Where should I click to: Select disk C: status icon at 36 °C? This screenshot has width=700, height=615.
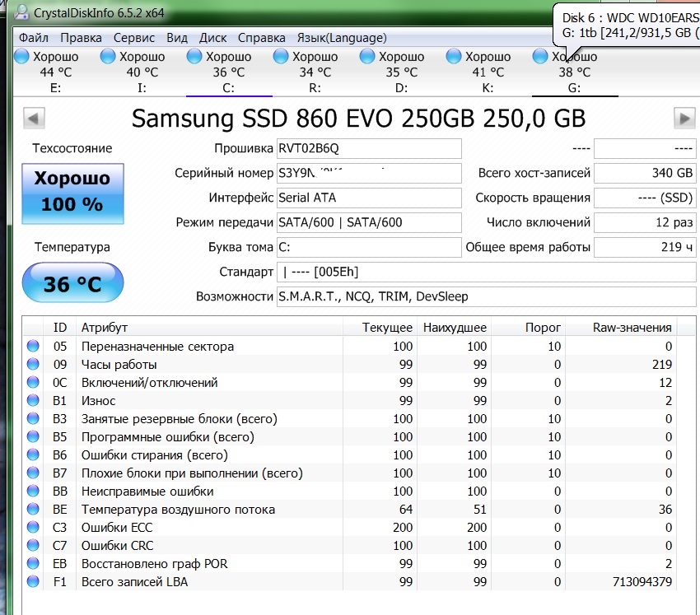point(194,56)
